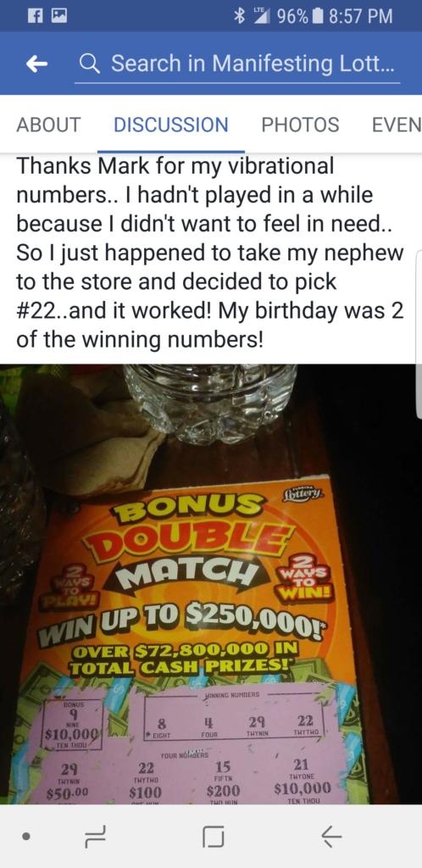The width and height of the screenshot is (422, 868).
Task: Tap the Bluetooth status icon
Action: click(239, 15)
